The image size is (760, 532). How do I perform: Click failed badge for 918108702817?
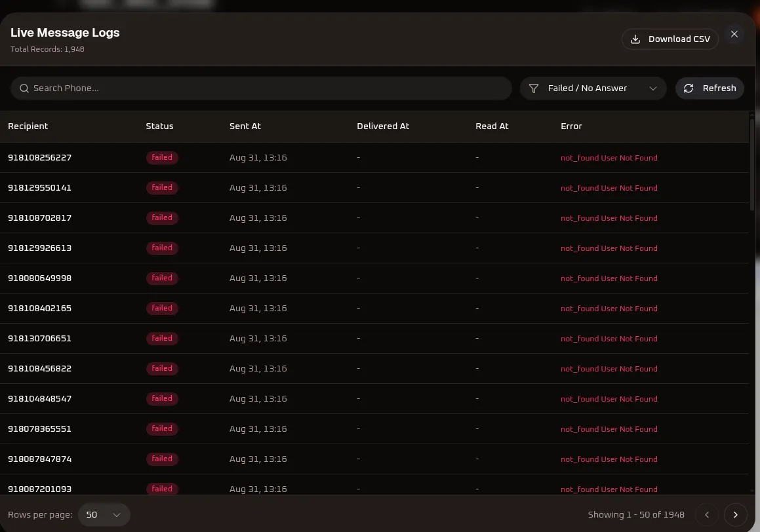pos(162,218)
